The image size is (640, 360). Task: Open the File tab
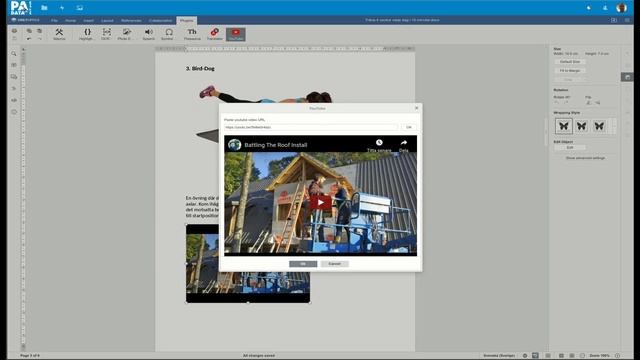coord(54,20)
